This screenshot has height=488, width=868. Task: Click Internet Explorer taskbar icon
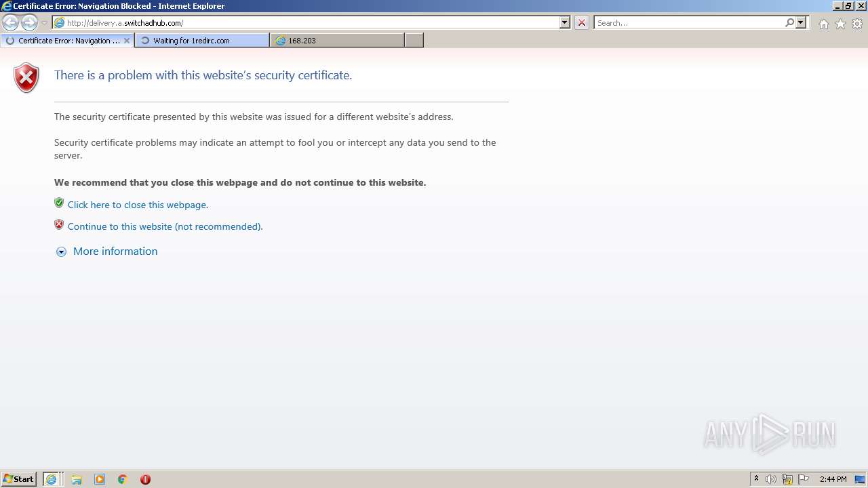coord(53,479)
